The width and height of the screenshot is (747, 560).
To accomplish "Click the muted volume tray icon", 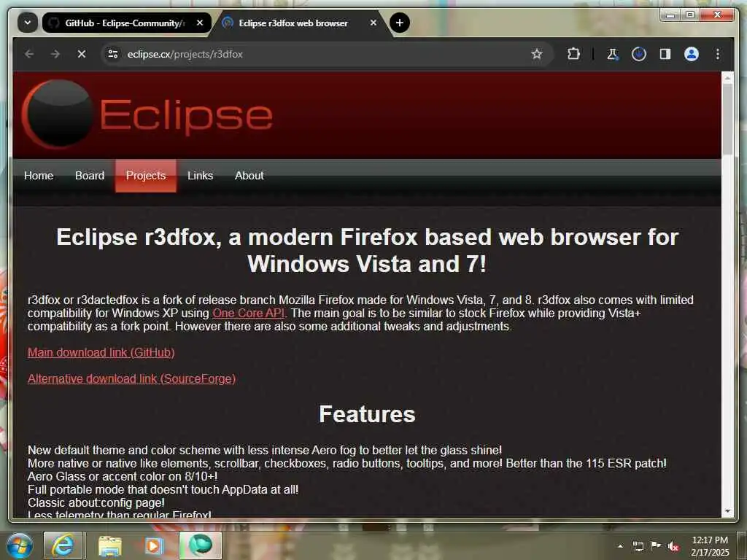I will (x=673, y=546).
